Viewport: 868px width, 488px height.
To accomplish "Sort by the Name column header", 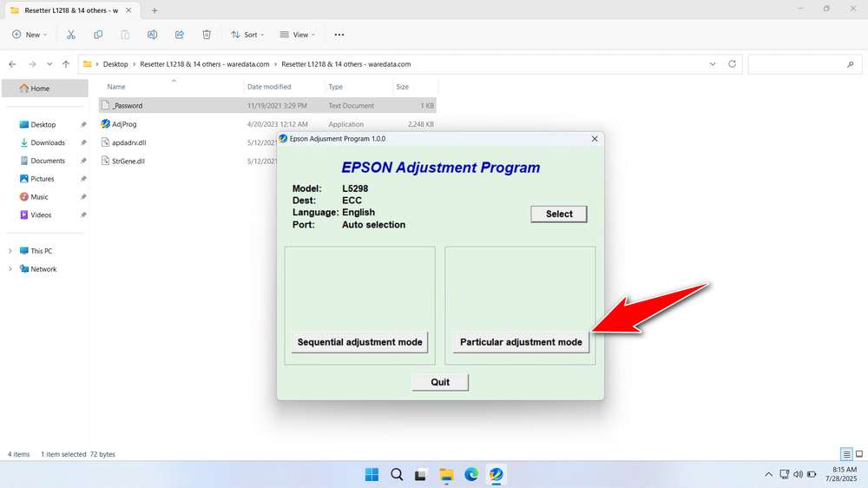I will click(116, 87).
